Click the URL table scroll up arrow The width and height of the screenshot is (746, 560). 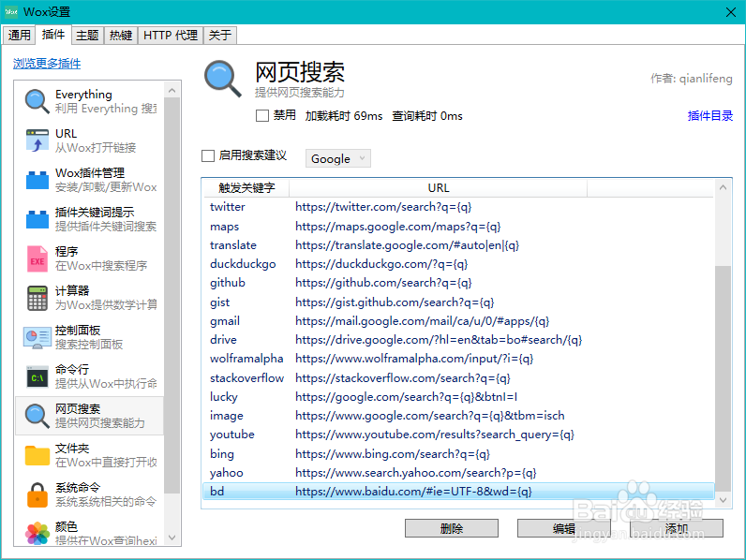point(723,187)
